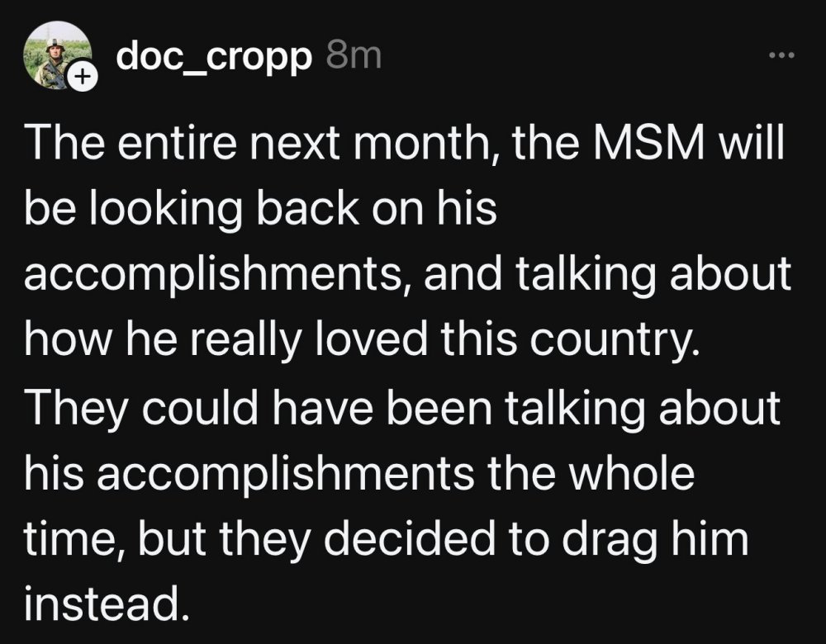
Task: Click the line "They could have been talking about"
Action: click(402, 405)
